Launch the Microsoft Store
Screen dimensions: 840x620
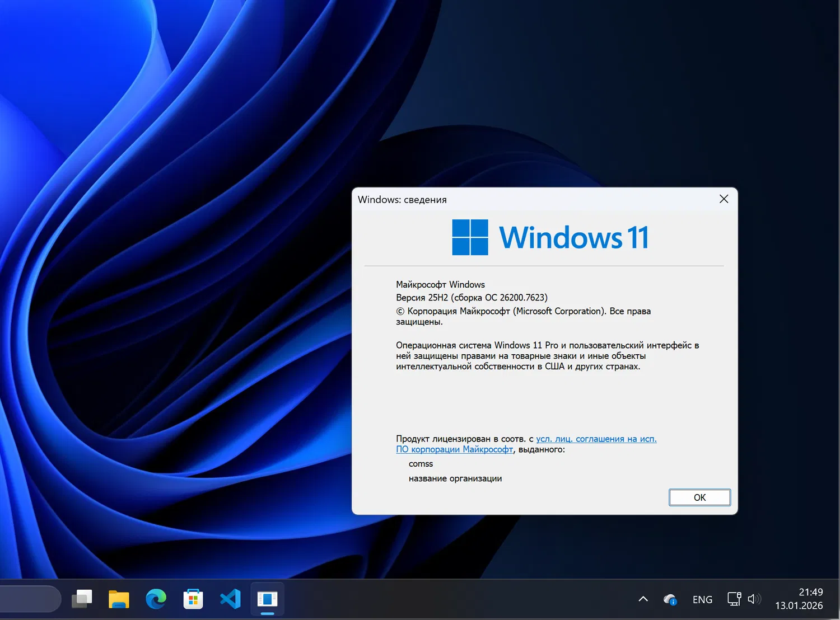coord(193,599)
